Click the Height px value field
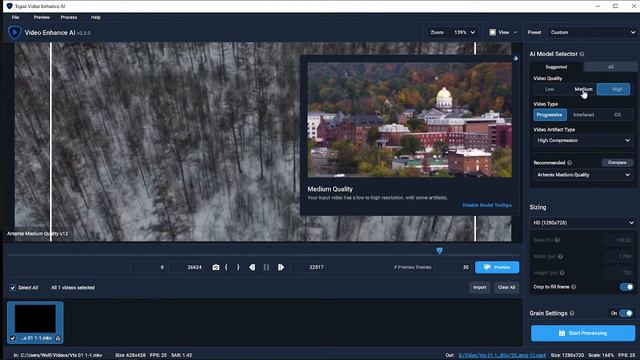 pyautogui.click(x=619, y=273)
